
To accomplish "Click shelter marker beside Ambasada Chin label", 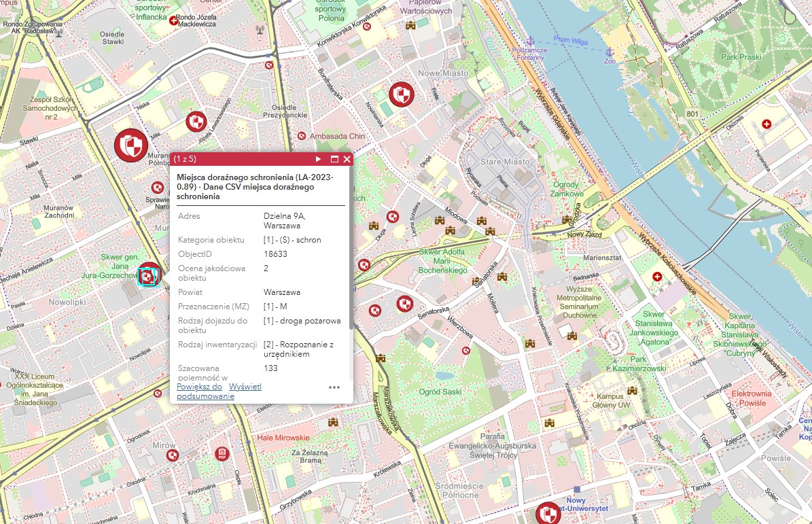I will (302, 136).
